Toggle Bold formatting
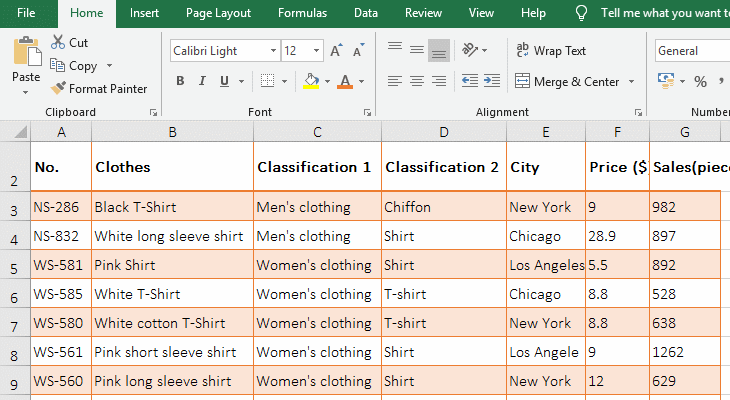The image size is (730, 400). click(x=180, y=81)
